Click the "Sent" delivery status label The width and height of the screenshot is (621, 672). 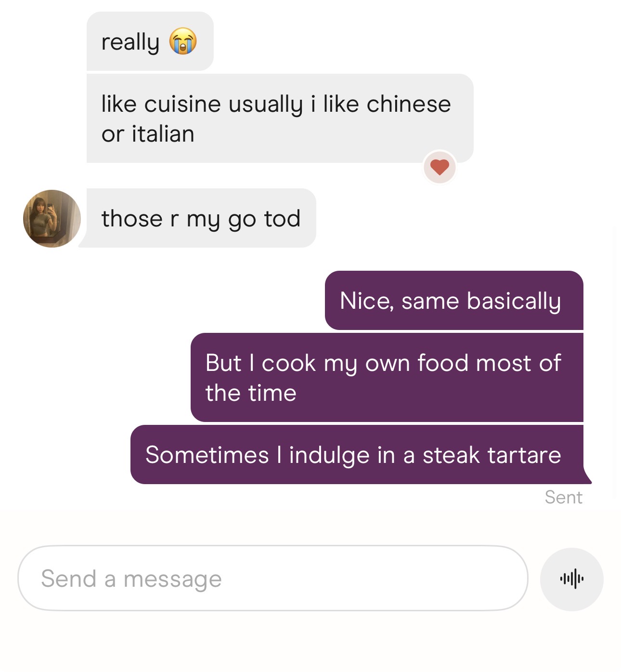(x=563, y=497)
